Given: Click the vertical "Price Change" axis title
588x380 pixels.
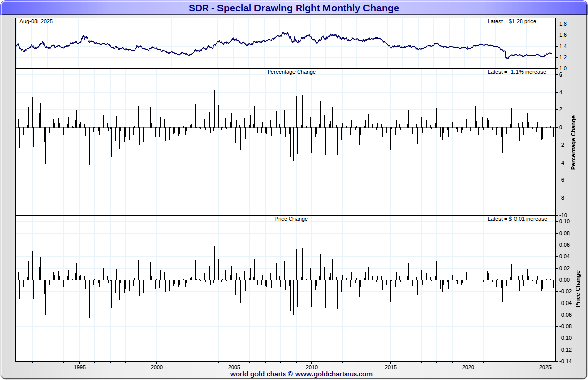Looking at the screenshot, I should 578,289.
